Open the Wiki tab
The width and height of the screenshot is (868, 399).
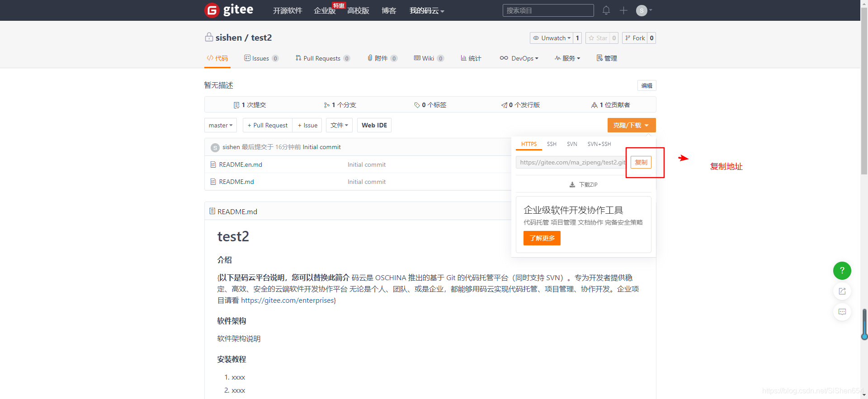click(x=429, y=58)
